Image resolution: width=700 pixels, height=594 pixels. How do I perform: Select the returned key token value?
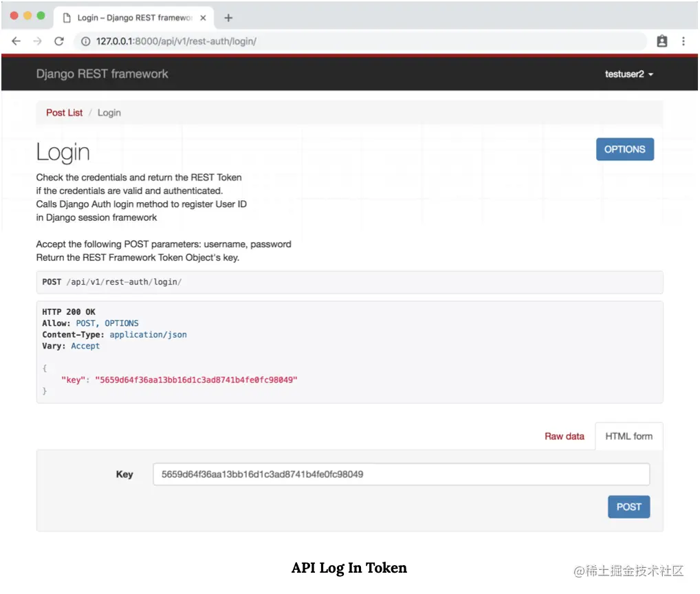point(196,379)
